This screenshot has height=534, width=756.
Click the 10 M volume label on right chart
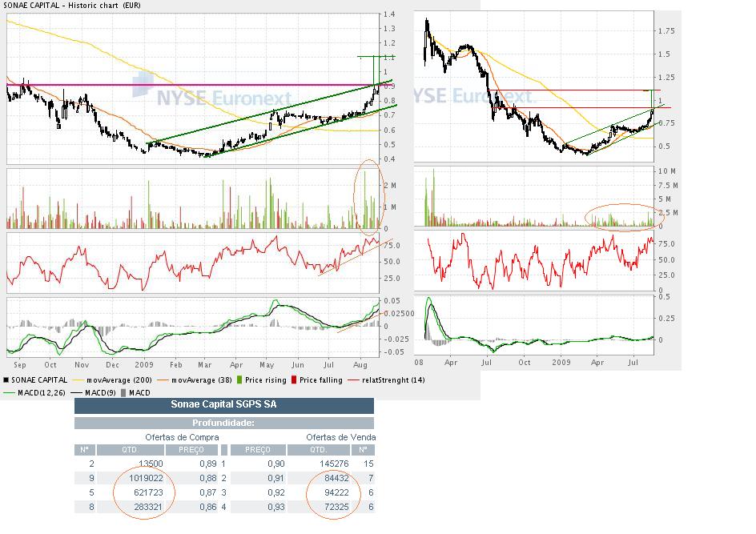click(x=667, y=171)
